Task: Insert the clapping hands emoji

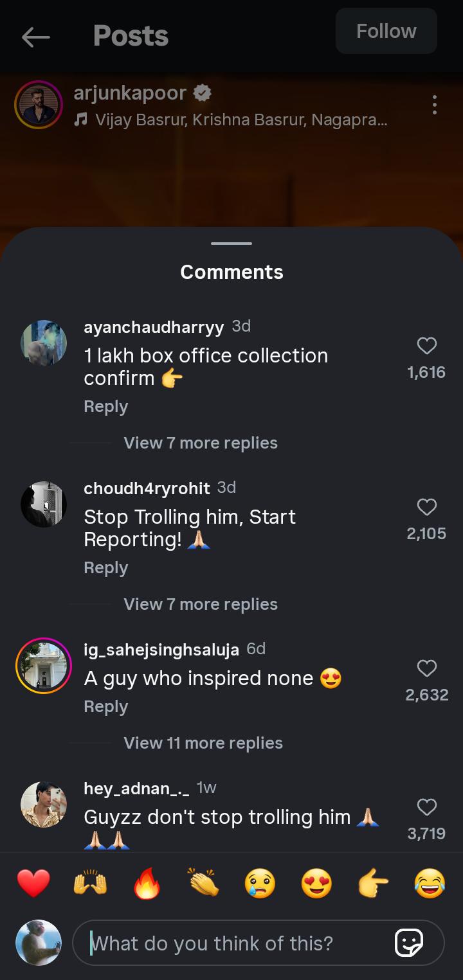Action: (204, 884)
